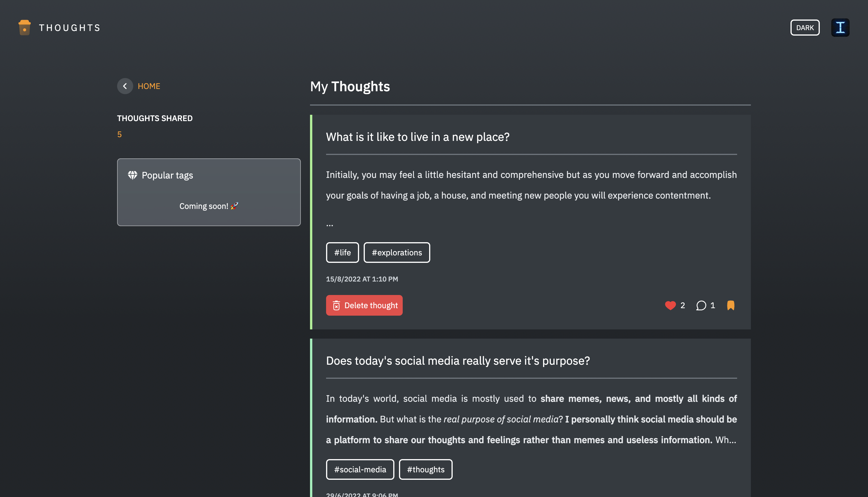Switch the DARK theme toggle
The height and width of the screenshot is (497, 868).
805,28
